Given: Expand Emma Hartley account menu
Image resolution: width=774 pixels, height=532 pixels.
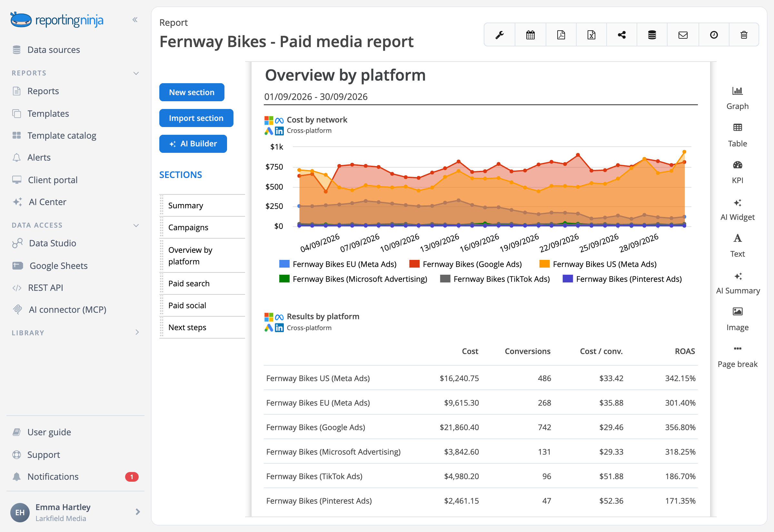Looking at the screenshot, I should pos(138,512).
